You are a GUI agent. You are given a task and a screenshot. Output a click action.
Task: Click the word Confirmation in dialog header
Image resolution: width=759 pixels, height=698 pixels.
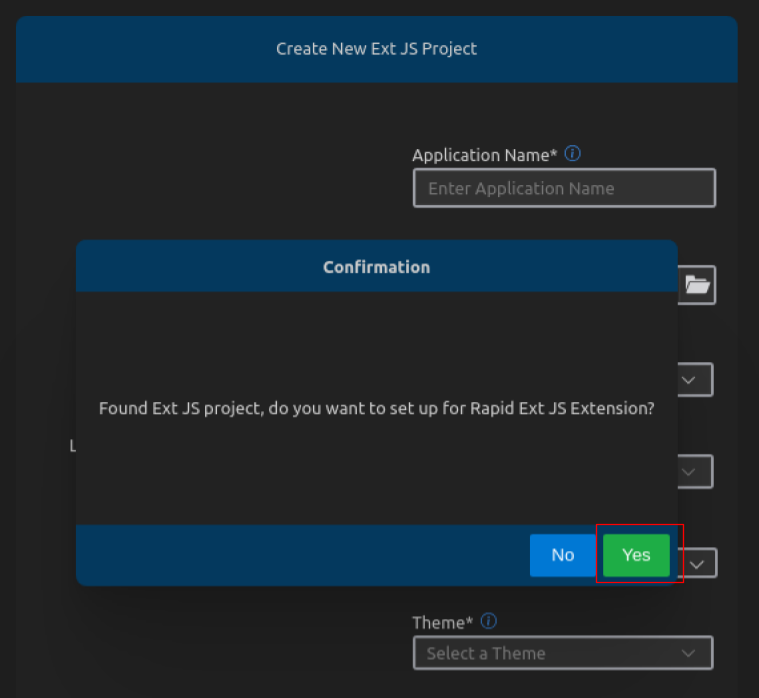(x=376, y=267)
